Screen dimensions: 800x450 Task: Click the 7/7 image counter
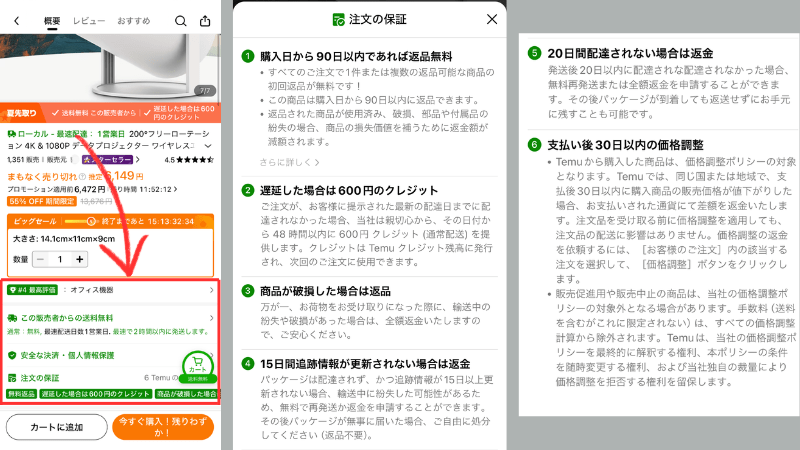(205, 90)
